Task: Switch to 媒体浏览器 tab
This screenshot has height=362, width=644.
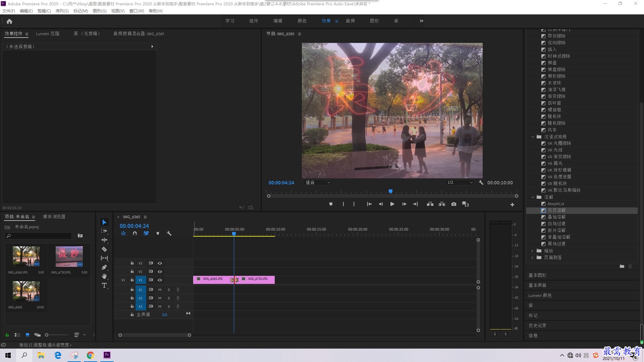Action: (54, 217)
